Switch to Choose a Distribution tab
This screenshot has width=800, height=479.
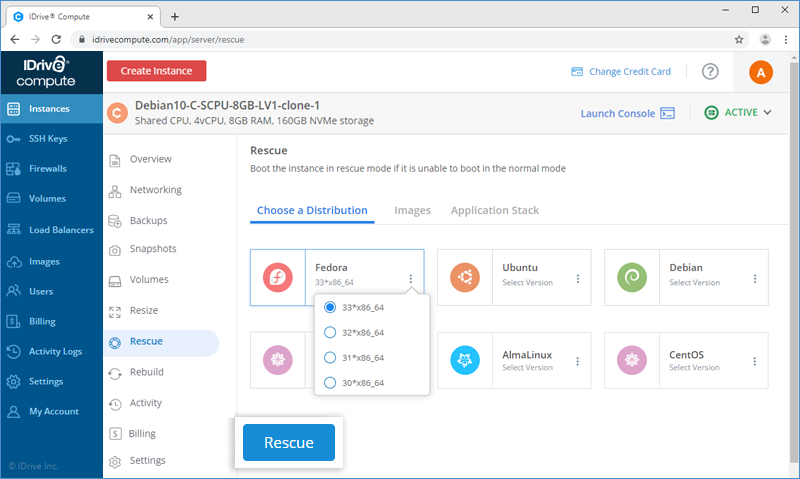[312, 210]
